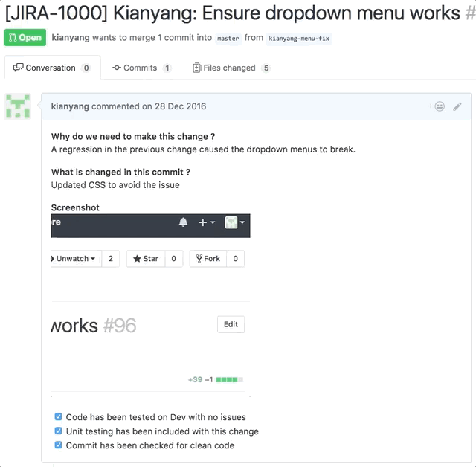Click the Files changed count 5 badge

click(266, 68)
